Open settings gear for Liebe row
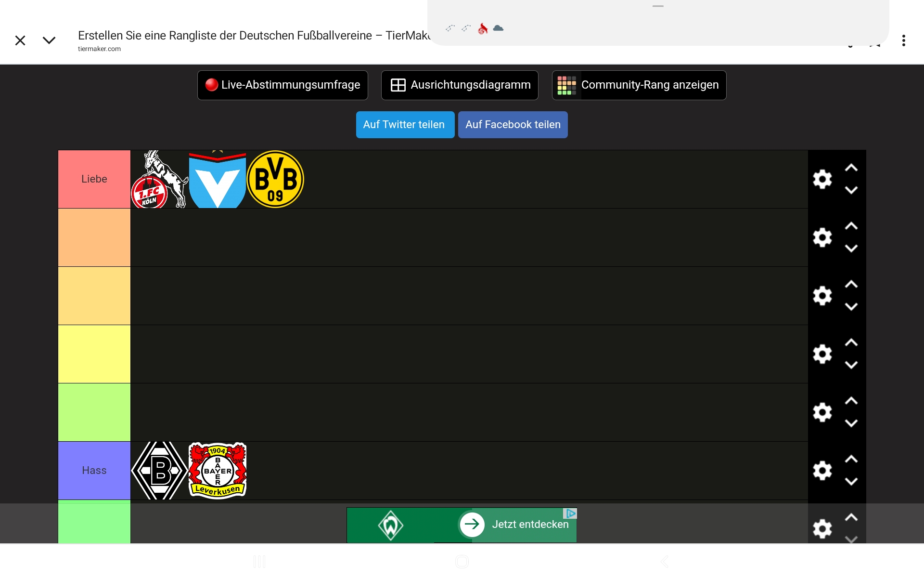 pyautogui.click(x=822, y=179)
